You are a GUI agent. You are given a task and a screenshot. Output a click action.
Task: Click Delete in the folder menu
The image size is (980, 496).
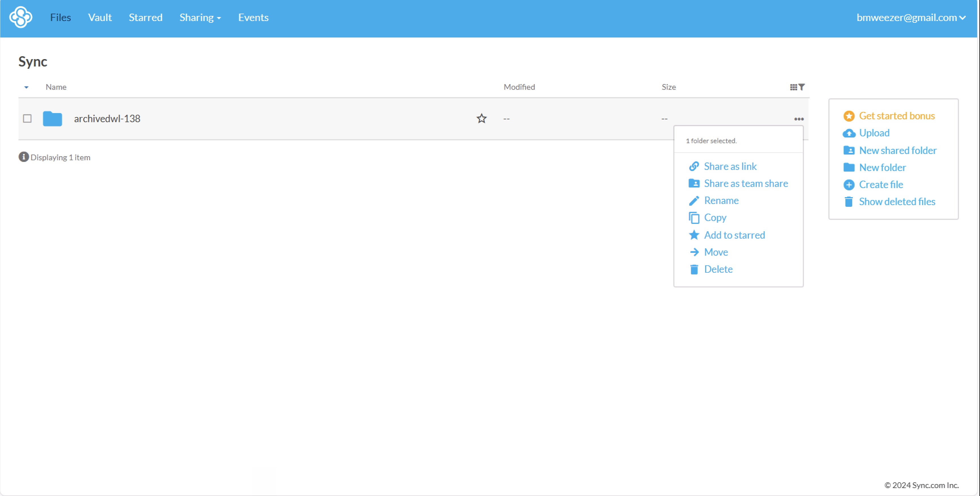click(x=718, y=270)
